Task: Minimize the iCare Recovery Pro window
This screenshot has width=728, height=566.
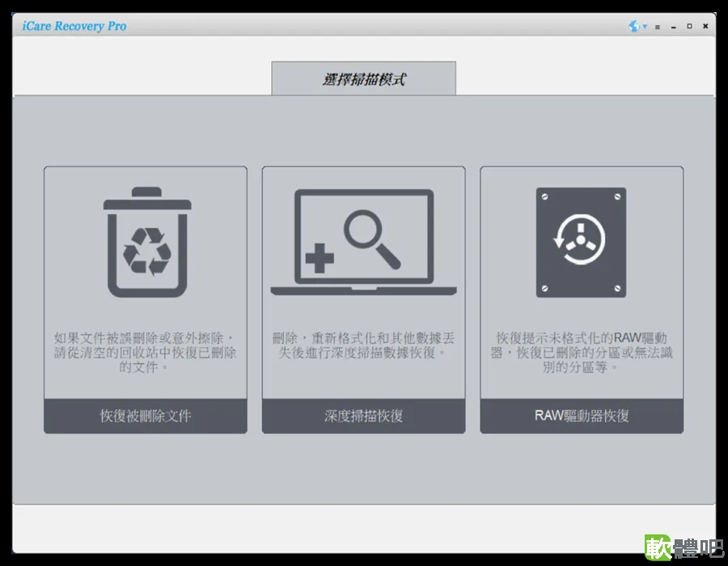Action: click(673, 27)
